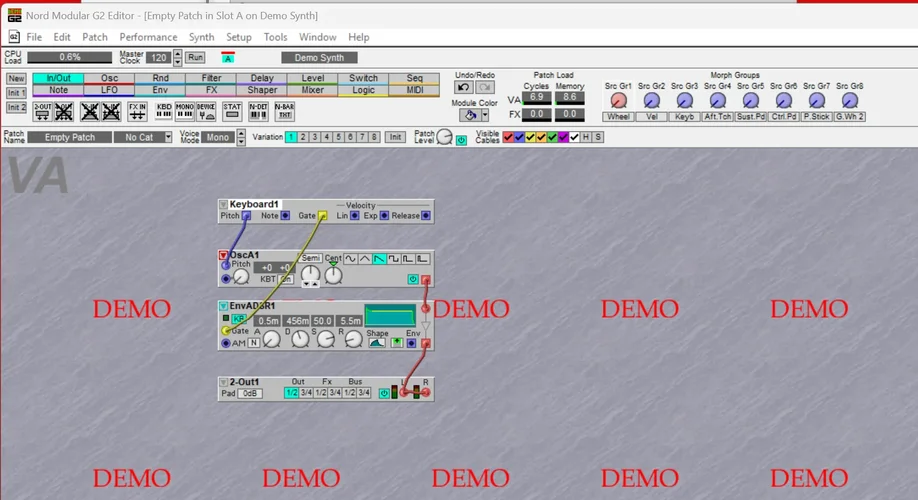
Task: Click EnvADSR1 Attack knob
Action: click(x=271, y=339)
